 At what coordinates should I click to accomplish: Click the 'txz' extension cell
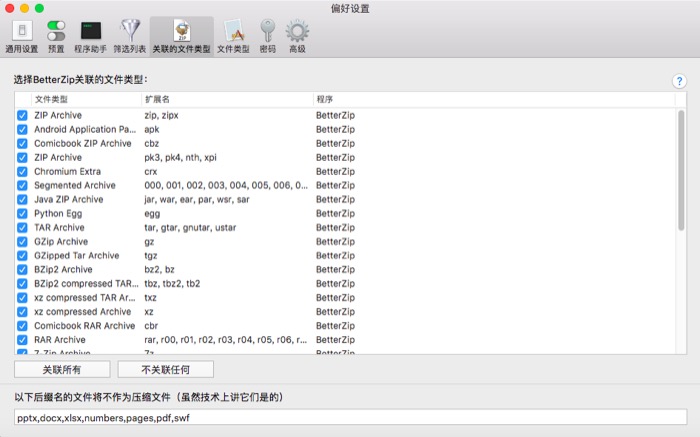coord(150,298)
